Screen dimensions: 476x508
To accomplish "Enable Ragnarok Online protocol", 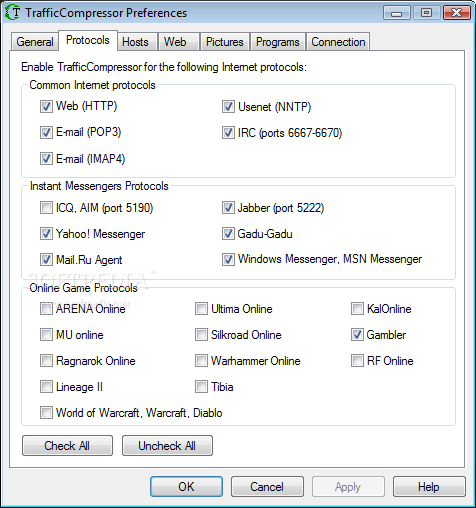I will 46,361.
